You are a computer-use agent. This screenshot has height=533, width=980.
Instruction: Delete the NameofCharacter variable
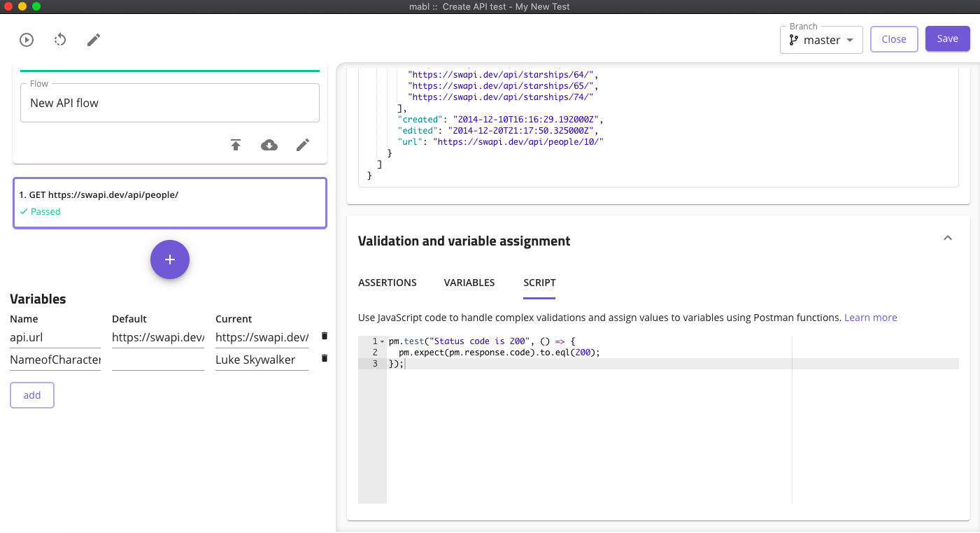(x=324, y=358)
